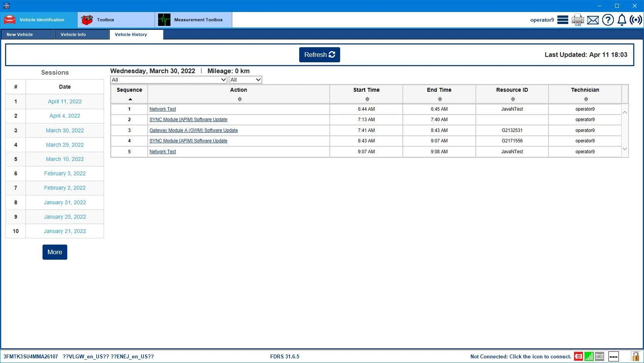
Task: Open the hamburger menu icon beside operator9
Action: (562, 20)
